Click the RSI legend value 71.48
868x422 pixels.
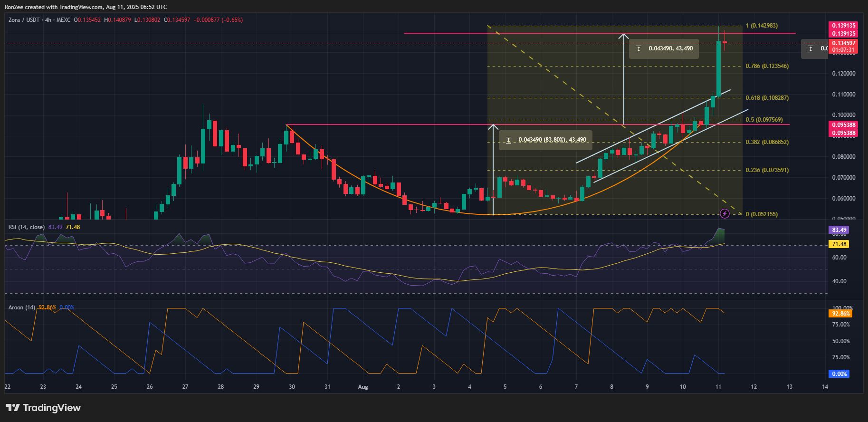(x=73, y=227)
